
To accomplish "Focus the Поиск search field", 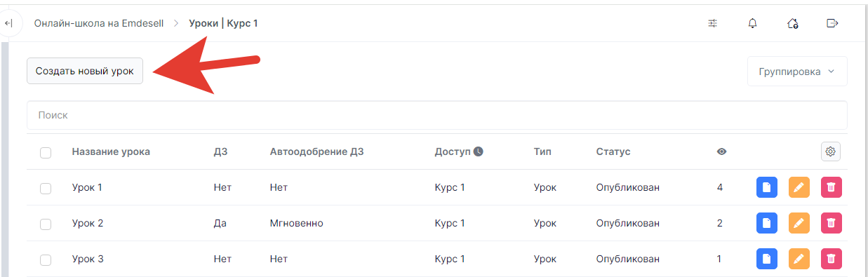I will (436, 115).
